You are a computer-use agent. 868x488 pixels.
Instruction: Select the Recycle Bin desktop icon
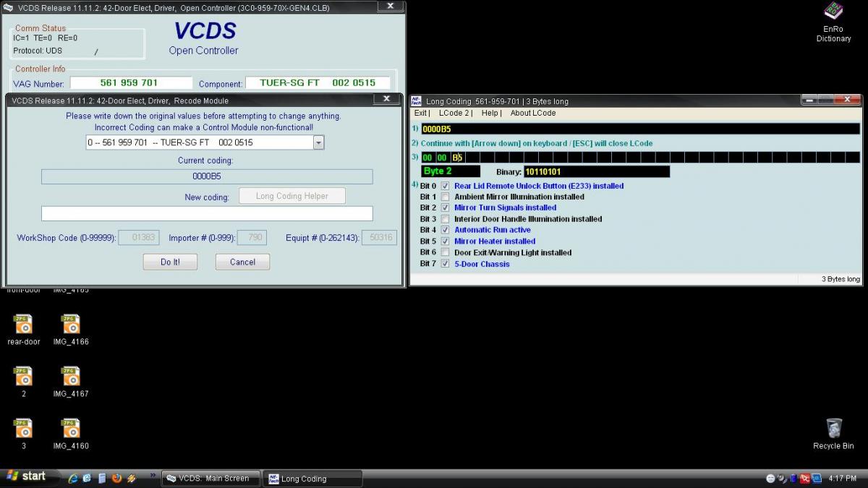(x=833, y=434)
